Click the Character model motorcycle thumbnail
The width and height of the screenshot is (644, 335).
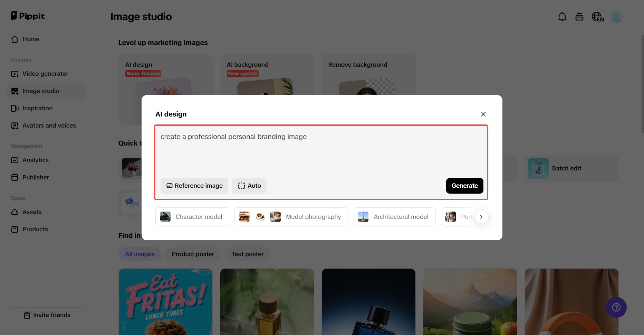(x=165, y=217)
